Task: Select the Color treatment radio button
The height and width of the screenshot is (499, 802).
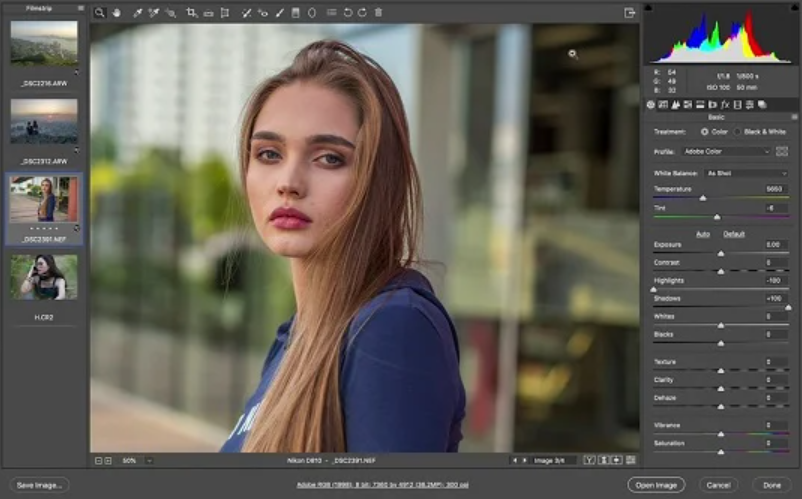Action: [704, 132]
